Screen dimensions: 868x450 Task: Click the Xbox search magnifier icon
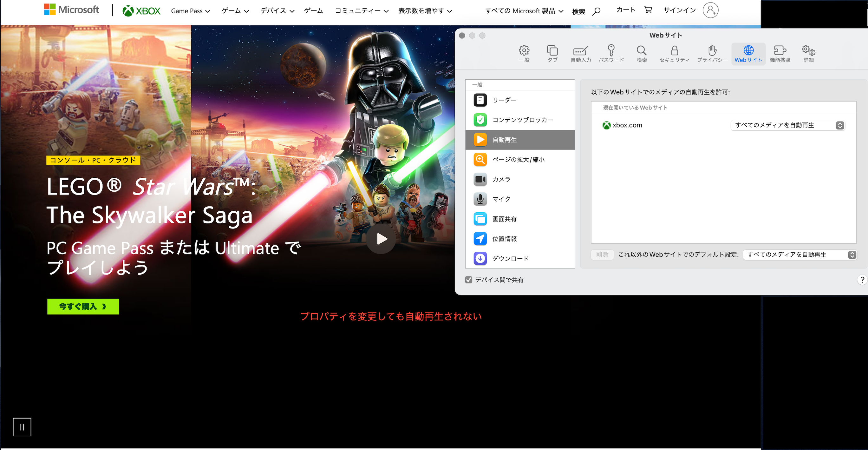point(596,11)
